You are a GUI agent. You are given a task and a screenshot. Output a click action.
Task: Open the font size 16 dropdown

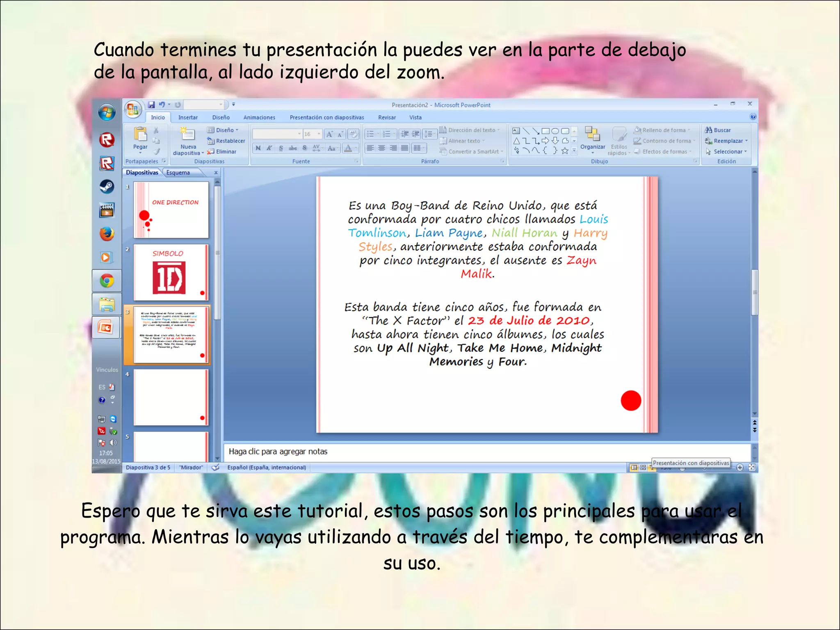click(319, 134)
